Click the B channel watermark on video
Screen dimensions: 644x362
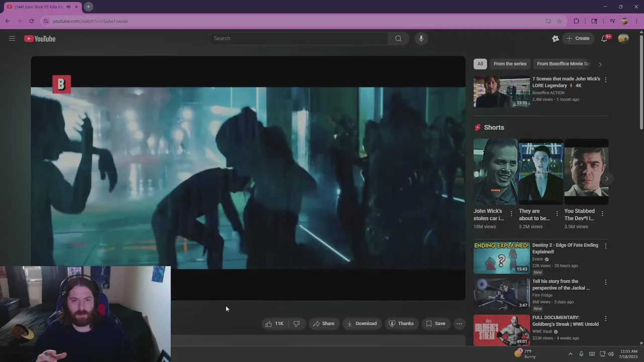tap(61, 84)
